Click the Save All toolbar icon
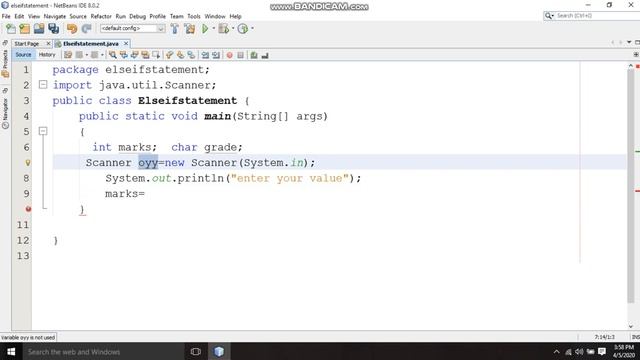640x360 pixels. [x=53, y=29]
